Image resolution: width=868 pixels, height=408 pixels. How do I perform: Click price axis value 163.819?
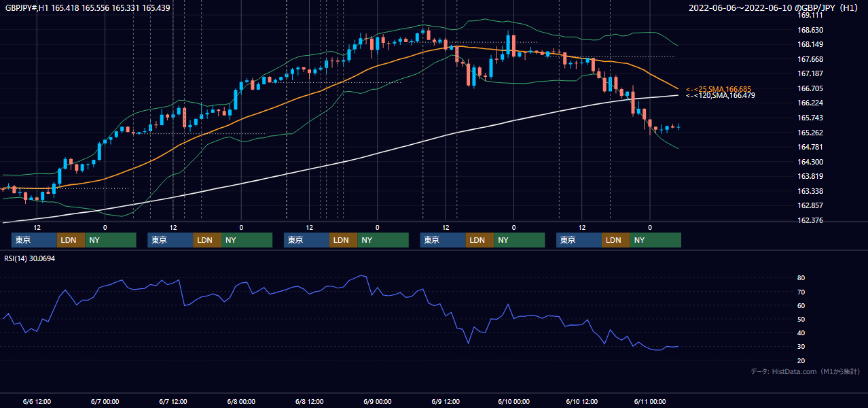[810, 176]
